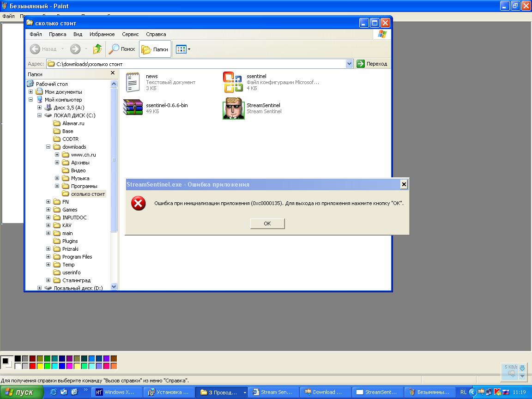Open the address bar dropdown list

[349, 64]
